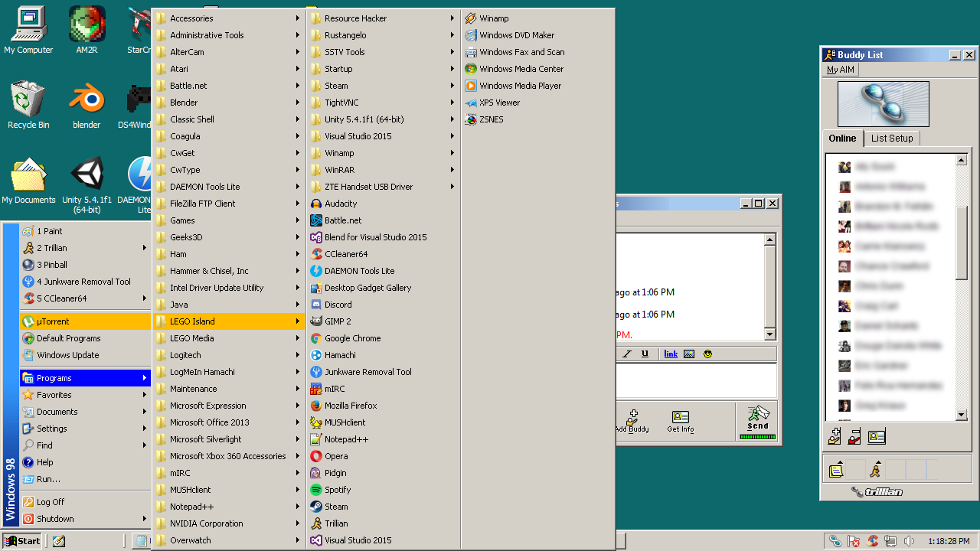Launch ZSNES emulator entry
Viewport: 980px width, 551px height.
(x=537, y=119)
